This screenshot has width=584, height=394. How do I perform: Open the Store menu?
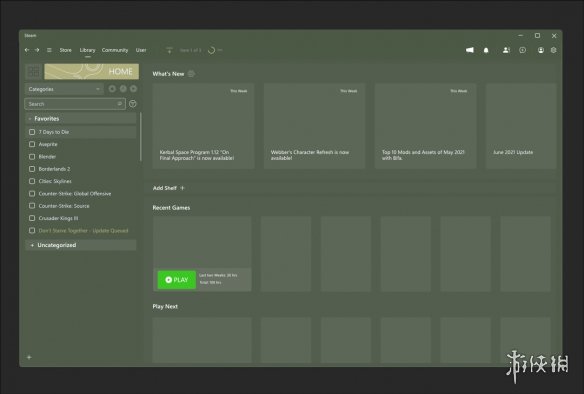tap(66, 50)
